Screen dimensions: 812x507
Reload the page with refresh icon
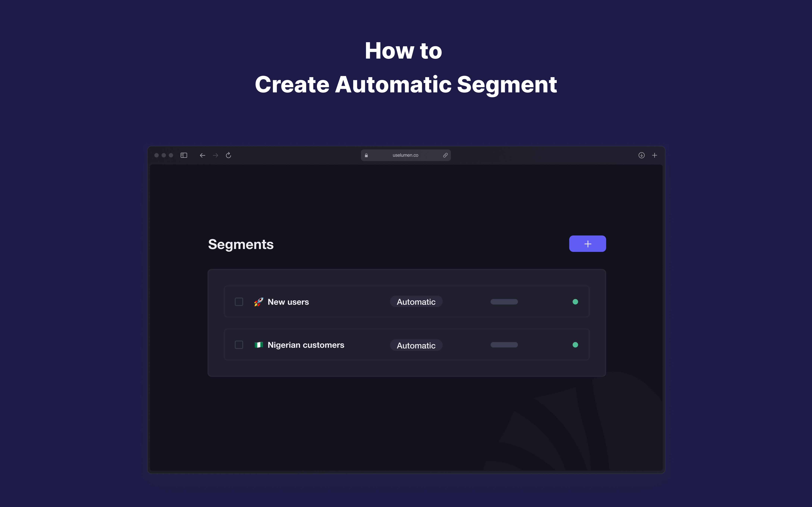click(229, 155)
